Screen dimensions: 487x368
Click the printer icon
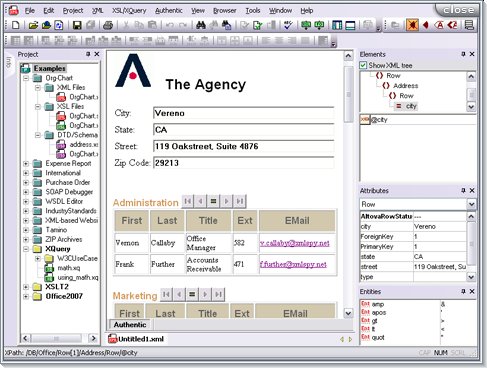click(108, 25)
